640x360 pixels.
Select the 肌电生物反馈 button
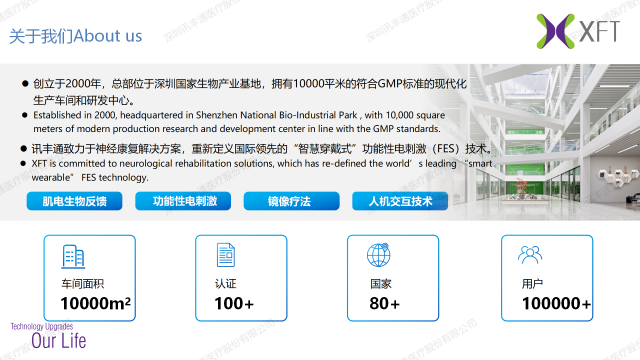[x=75, y=201]
